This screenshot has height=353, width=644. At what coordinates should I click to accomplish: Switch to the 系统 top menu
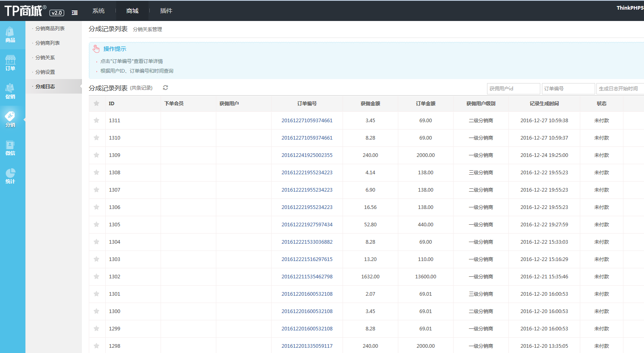pos(98,11)
